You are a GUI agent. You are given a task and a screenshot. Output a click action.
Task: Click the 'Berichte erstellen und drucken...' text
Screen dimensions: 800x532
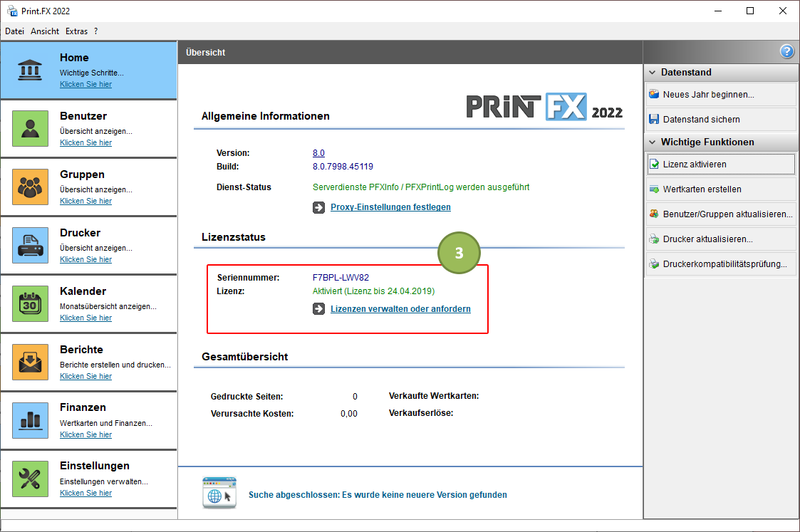pyautogui.click(x=115, y=365)
